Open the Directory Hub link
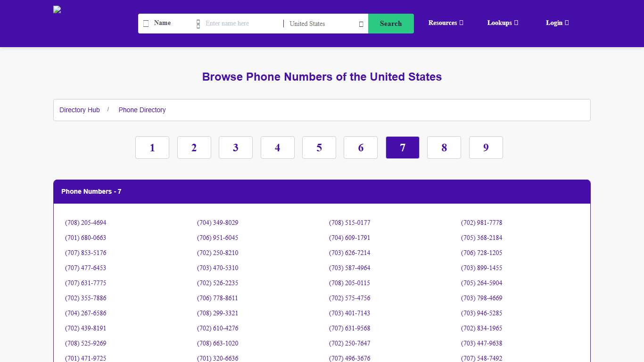Image resolution: width=644 pixels, height=362 pixels. tap(79, 110)
